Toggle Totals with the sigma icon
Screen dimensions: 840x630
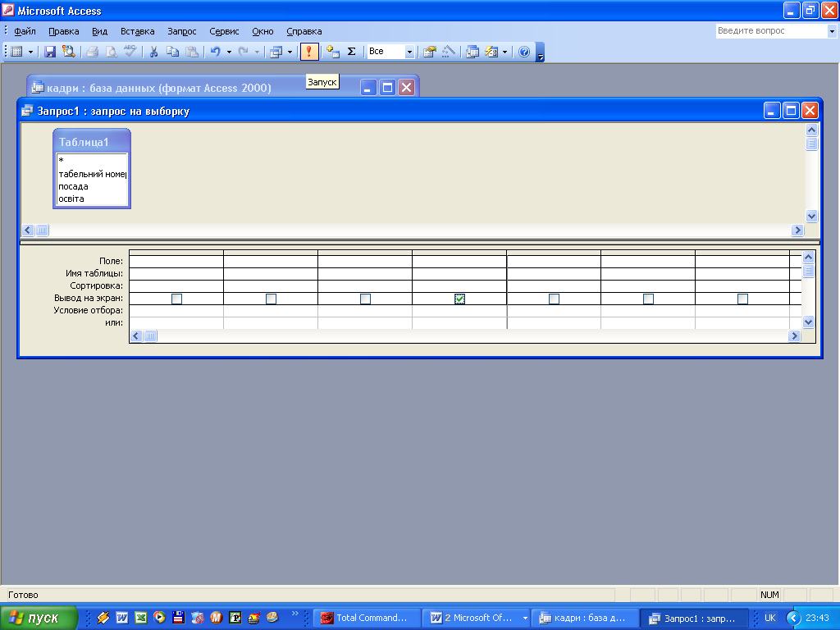351,52
